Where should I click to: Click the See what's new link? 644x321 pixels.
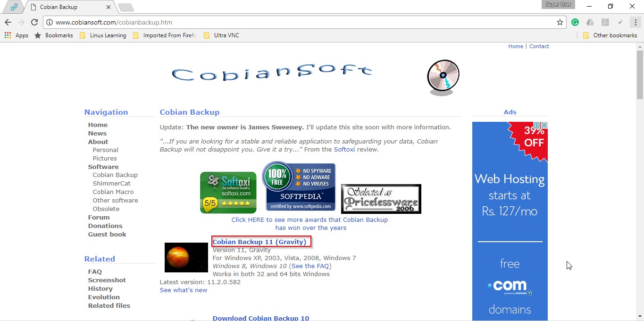click(x=184, y=290)
